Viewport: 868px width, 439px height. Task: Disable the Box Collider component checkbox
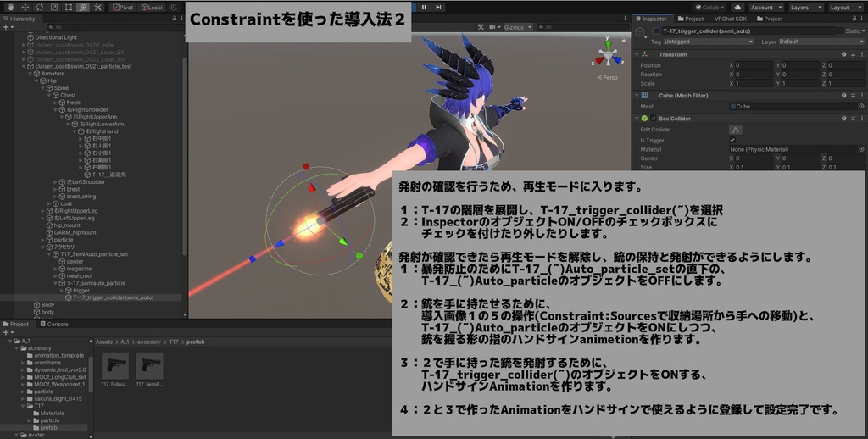654,119
